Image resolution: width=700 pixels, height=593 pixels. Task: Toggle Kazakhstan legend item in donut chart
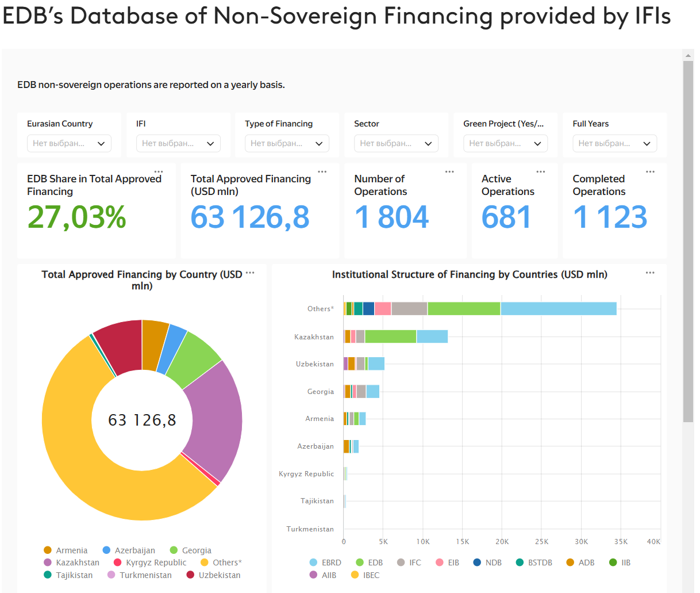point(71,563)
